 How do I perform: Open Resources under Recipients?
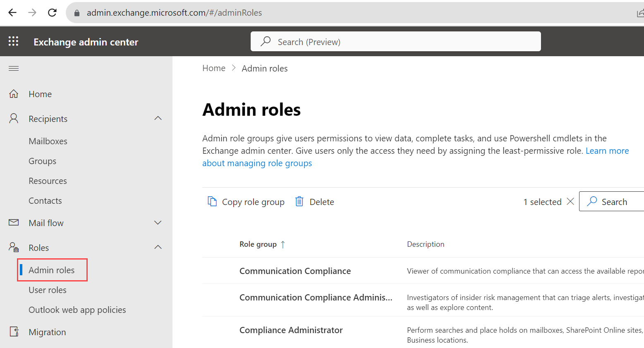coord(48,181)
